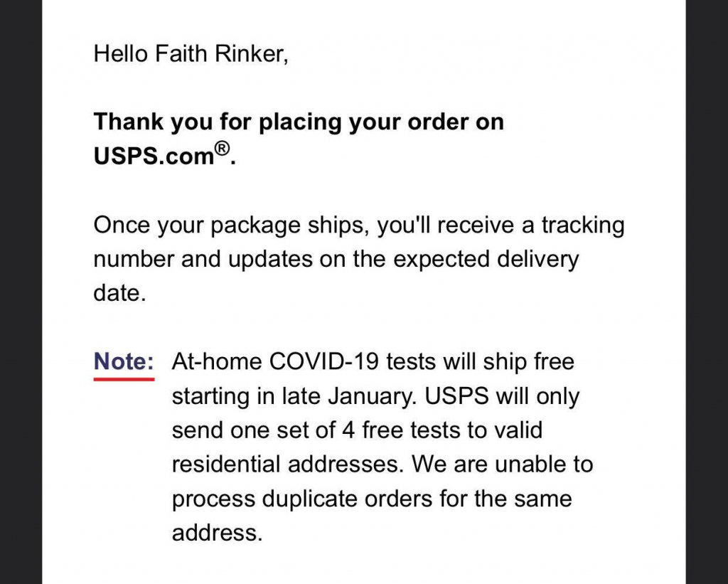Click the word "COVID-19" in the note
This screenshot has height=584, width=728.
324,361
